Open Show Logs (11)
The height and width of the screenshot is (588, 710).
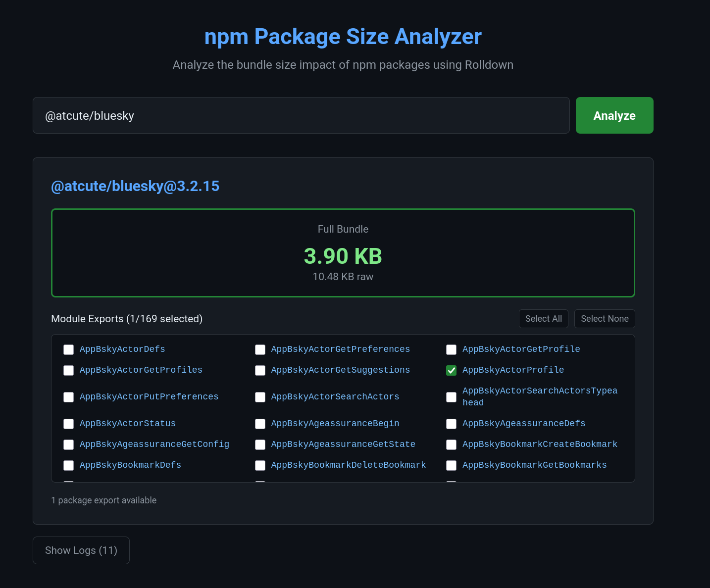click(x=81, y=550)
